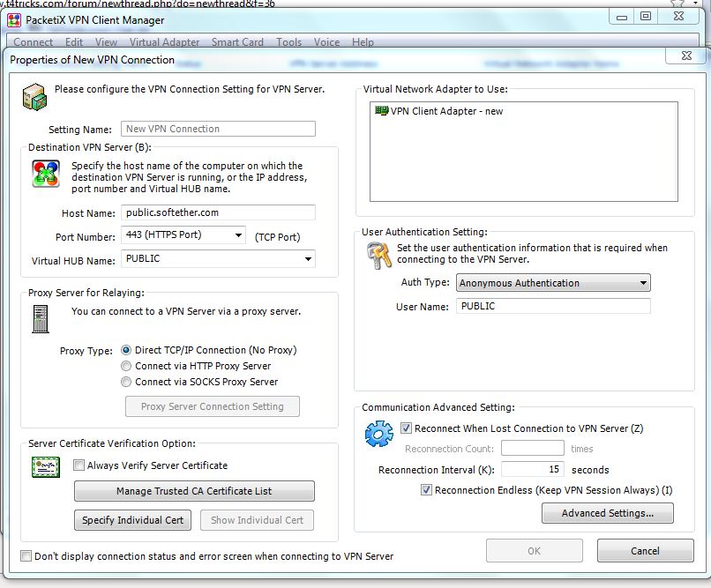Click the VPN server configuration icon
This screenshot has width=711, height=588.
(35, 97)
